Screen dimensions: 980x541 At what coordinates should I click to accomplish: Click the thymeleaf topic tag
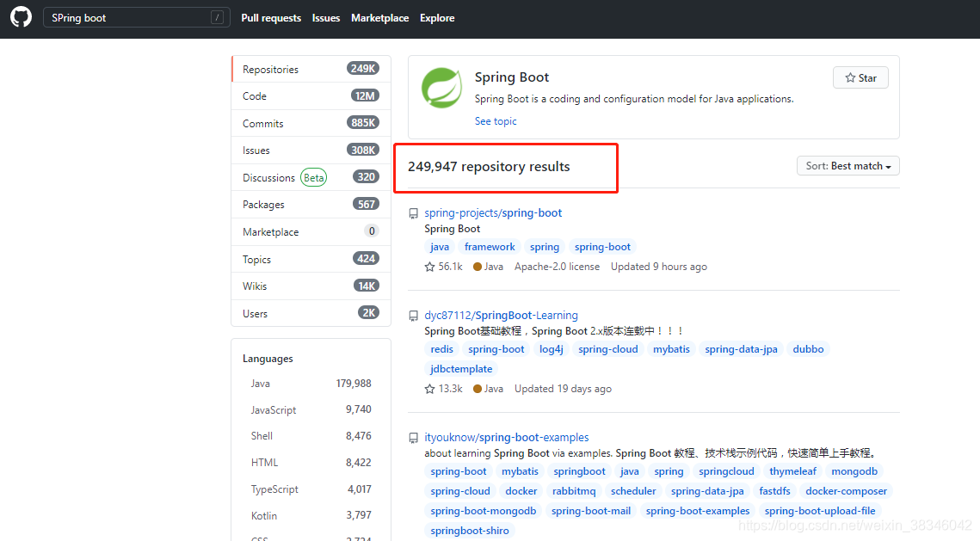(x=792, y=471)
